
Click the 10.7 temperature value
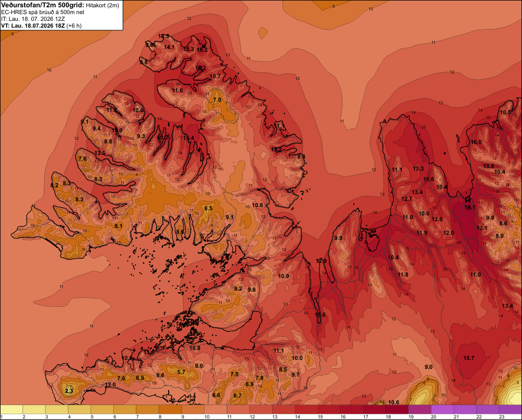(x=215, y=76)
